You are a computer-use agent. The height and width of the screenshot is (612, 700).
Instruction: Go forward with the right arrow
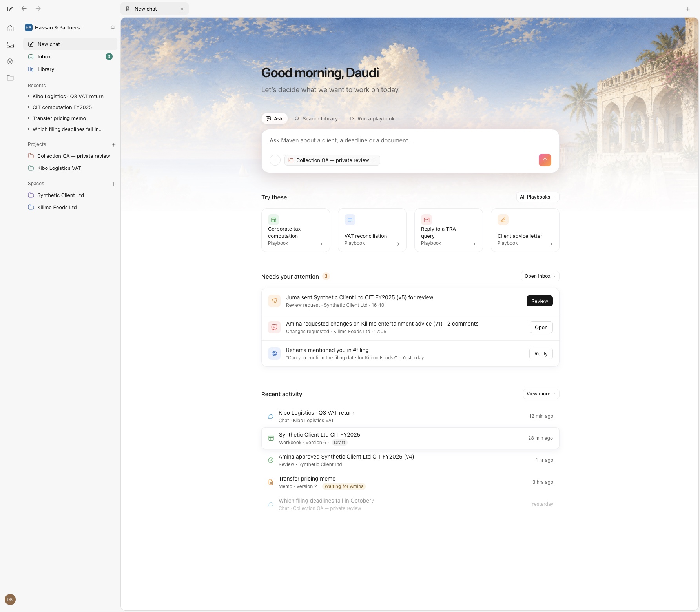tap(38, 8)
